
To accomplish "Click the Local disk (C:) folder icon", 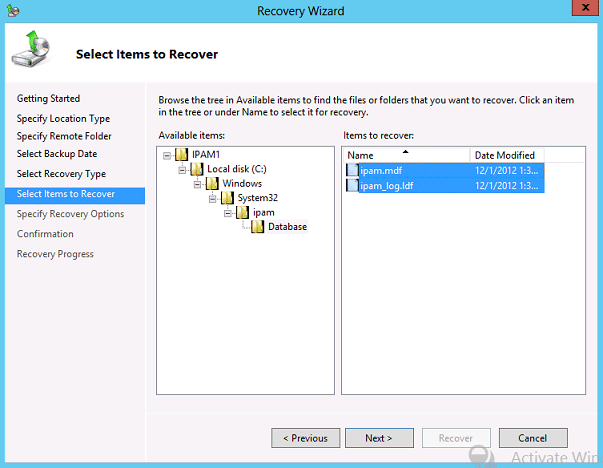I will [197, 169].
